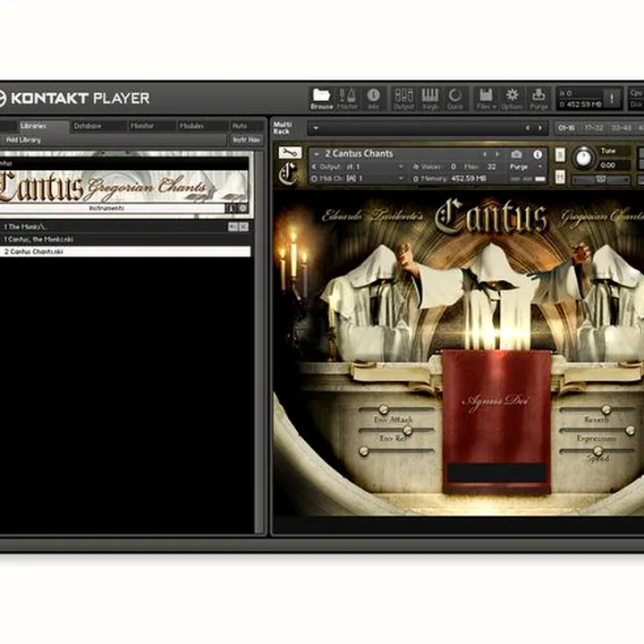Click the second view icon on The Monks row
This screenshot has width=644, height=644.
(243, 226)
